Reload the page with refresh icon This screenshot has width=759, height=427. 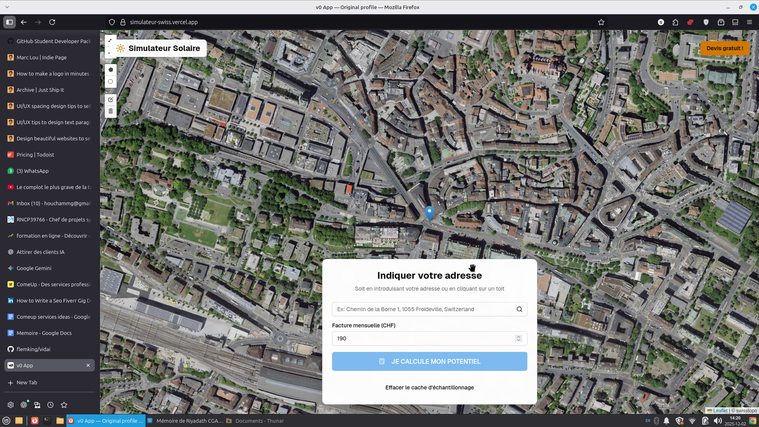point(52,21)
